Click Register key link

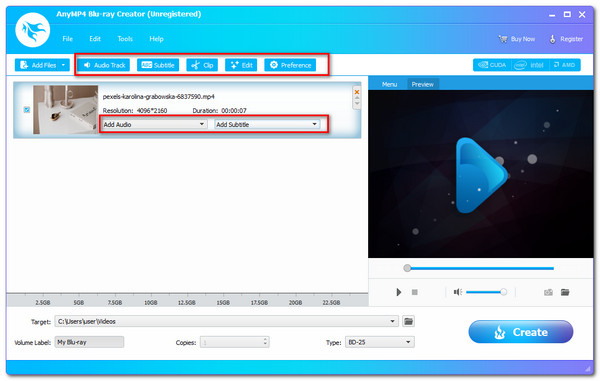pos(566,39)
